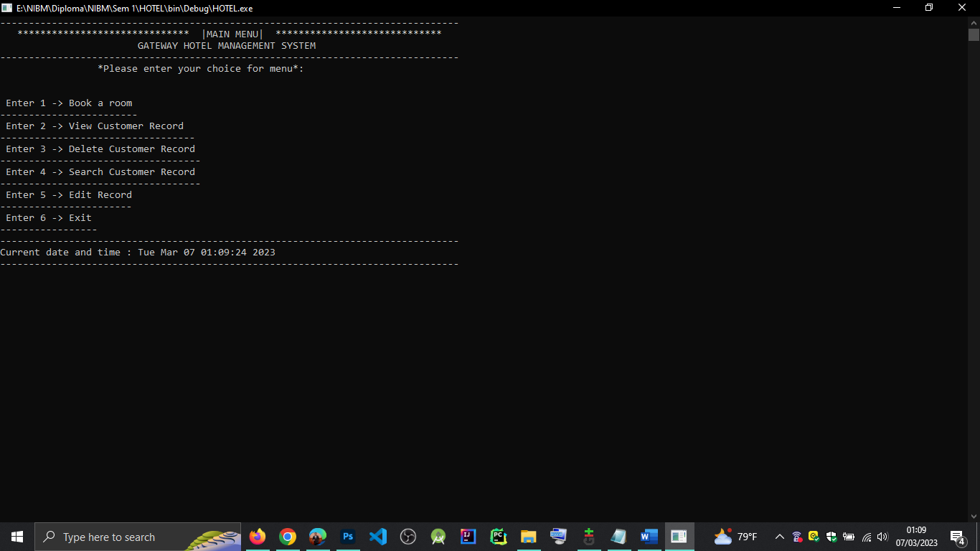Open Google Chrome
This screenshot has height=551, width=980.
288,537
